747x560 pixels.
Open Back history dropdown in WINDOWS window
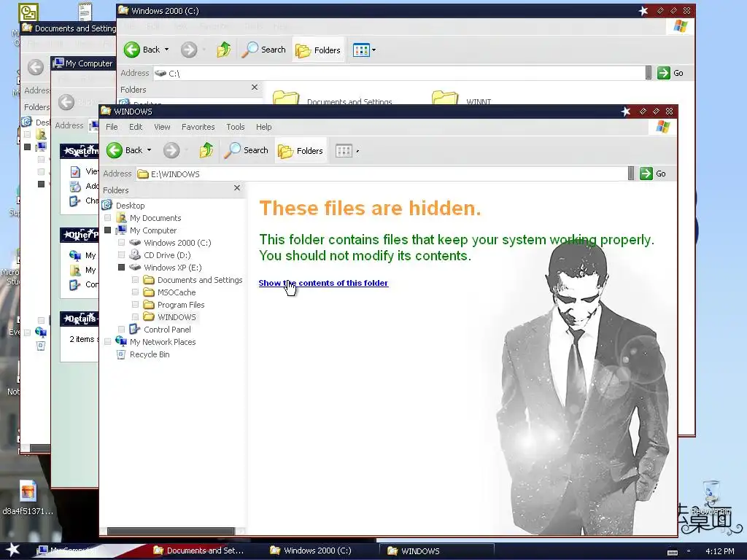coord(149,150)
